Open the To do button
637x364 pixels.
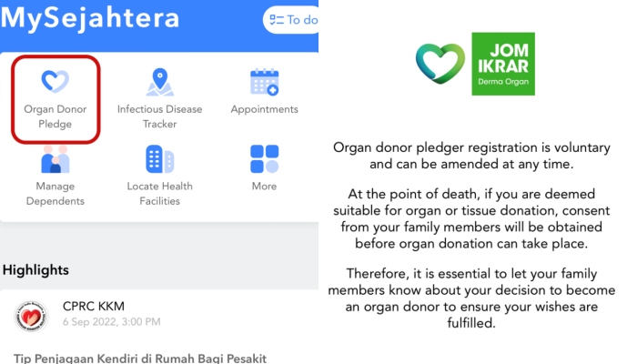click(x=293, y=20)
